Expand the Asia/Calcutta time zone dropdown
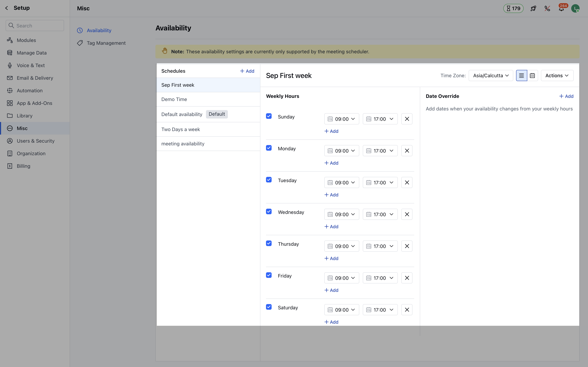The height and width of the screenshot is (367, 588). point(491,75)
